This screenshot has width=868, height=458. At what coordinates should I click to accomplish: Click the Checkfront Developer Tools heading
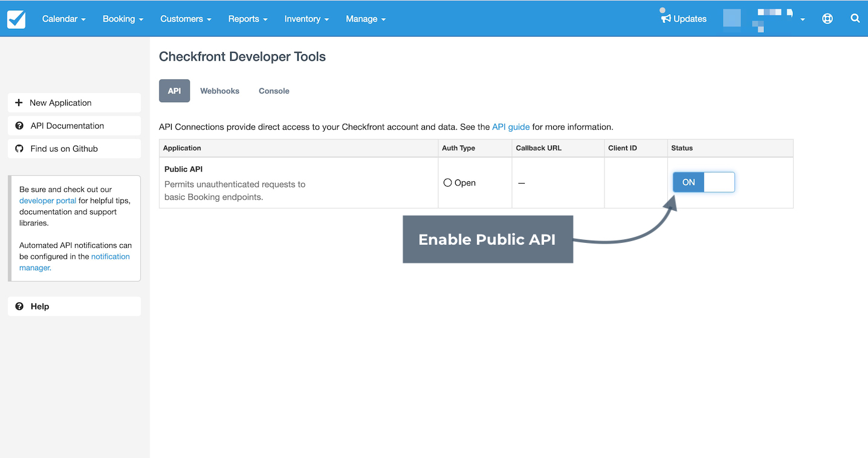pos(242,57)
